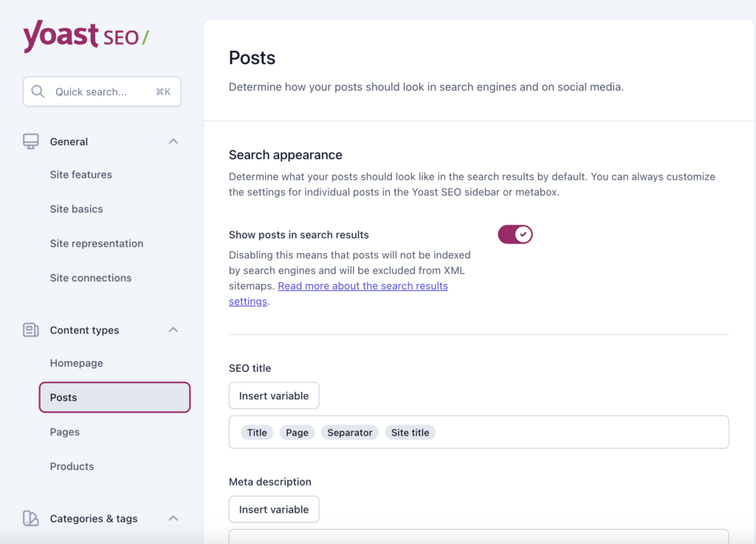Collapse the General section chevron
Screen dimensions: 756x544
tap(173, 141)
